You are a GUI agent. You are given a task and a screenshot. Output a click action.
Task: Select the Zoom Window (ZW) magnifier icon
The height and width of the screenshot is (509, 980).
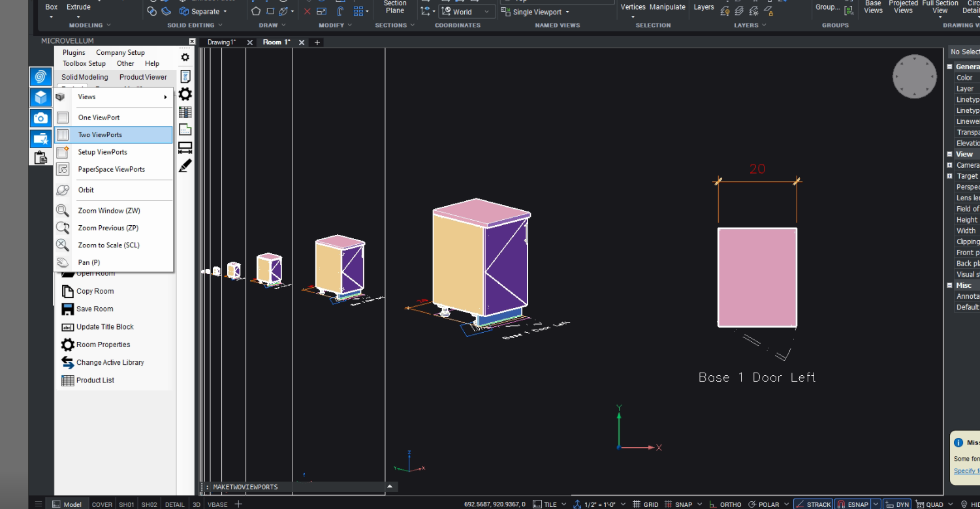pyautogui.click(x=63, y=211)
